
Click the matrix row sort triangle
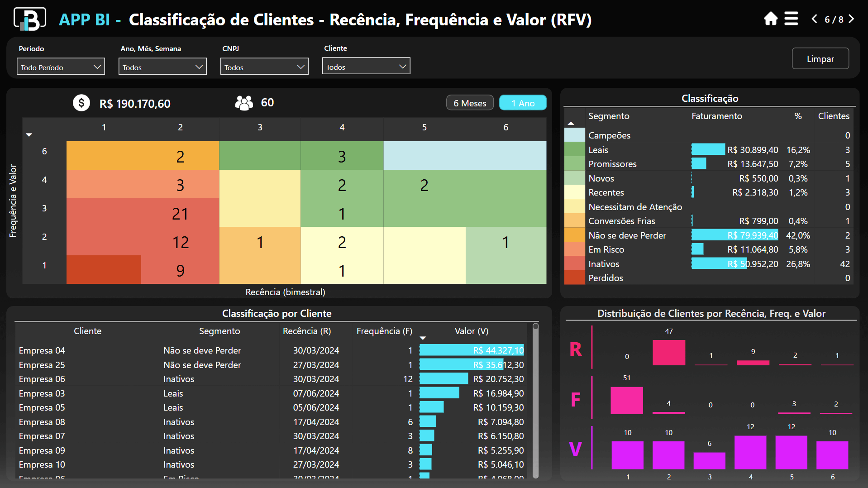point(29,135)
